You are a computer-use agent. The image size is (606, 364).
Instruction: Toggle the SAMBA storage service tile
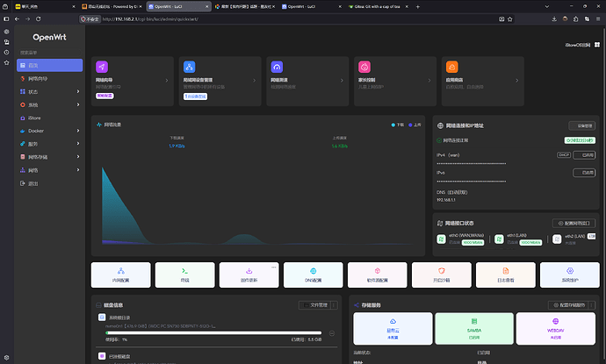coord(474,329)
